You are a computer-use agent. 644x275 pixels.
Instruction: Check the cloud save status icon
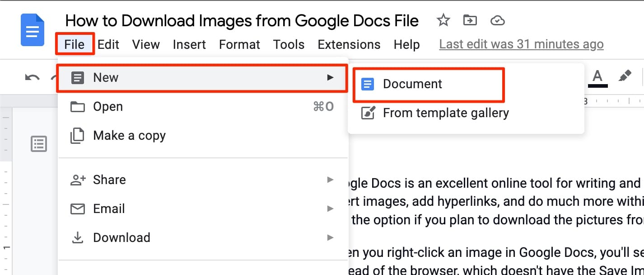coord(497,20)
